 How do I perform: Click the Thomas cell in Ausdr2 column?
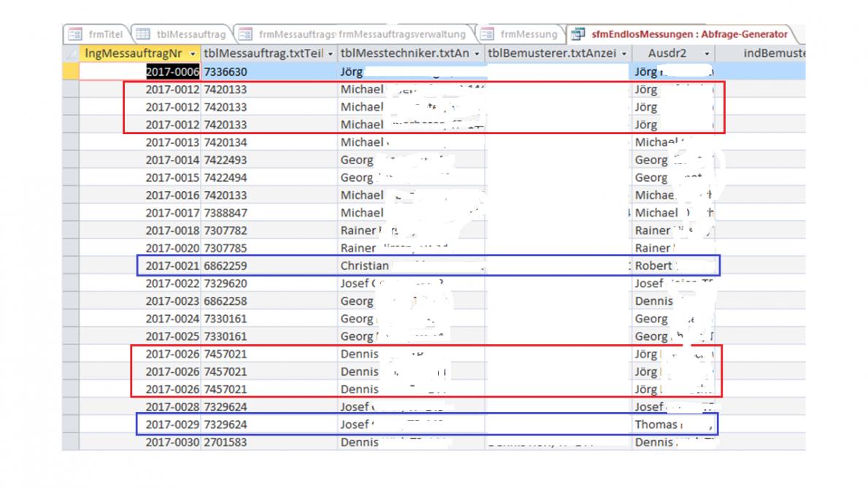click(673, 425)
